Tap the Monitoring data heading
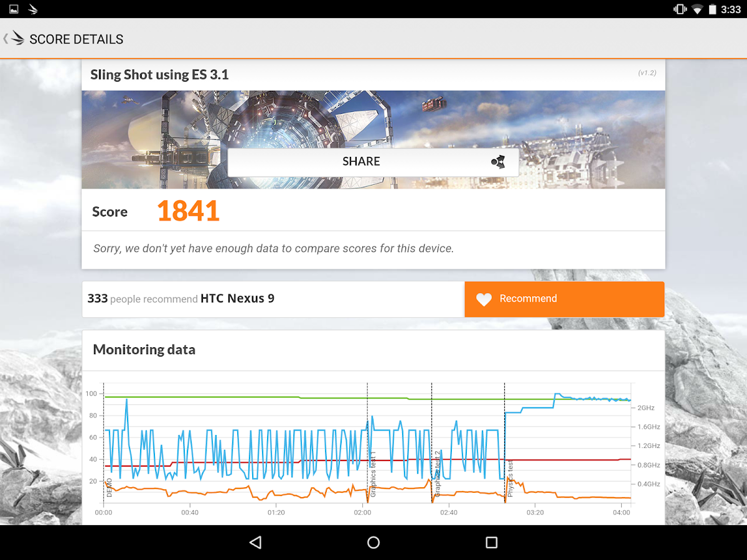 (x=144, y=350)
